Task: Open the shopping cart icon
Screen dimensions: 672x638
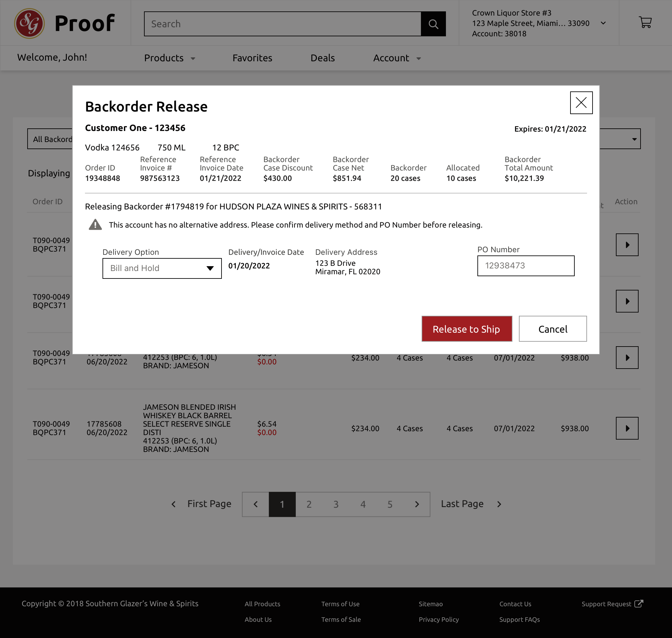Action: pos(645,23)
